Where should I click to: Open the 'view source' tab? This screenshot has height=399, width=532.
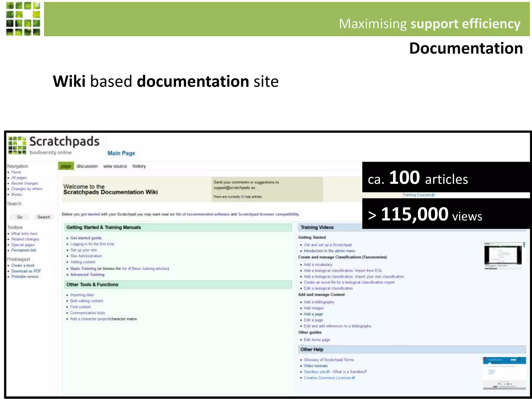tap(115, 166)
